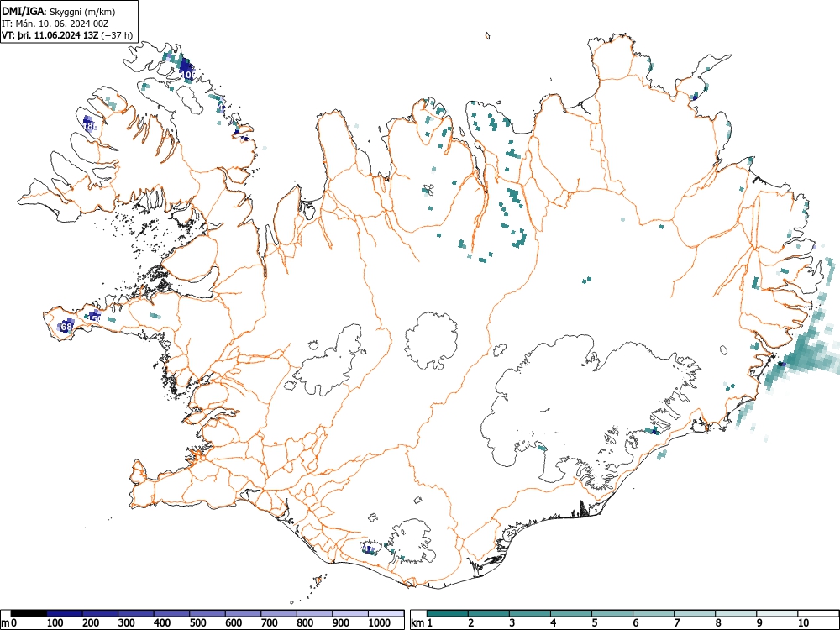Select the palest swatch after the 1000 m label

pos(386,613)
